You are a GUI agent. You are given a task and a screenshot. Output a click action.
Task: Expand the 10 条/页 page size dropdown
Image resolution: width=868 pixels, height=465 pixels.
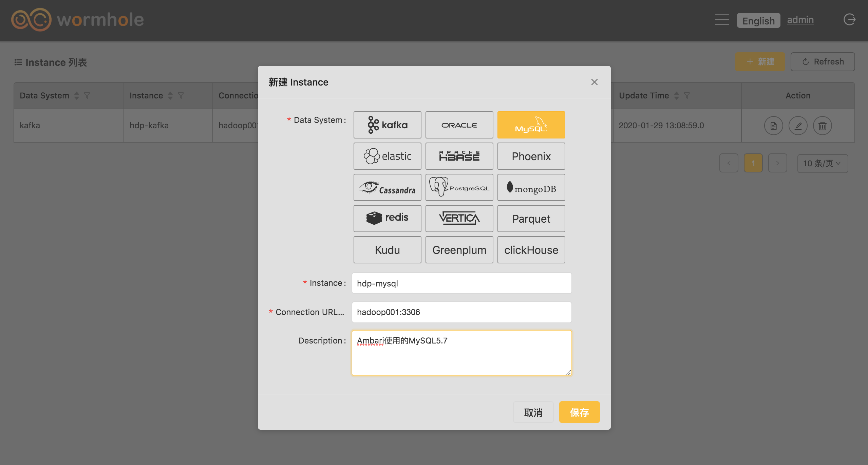pos(822,164)
